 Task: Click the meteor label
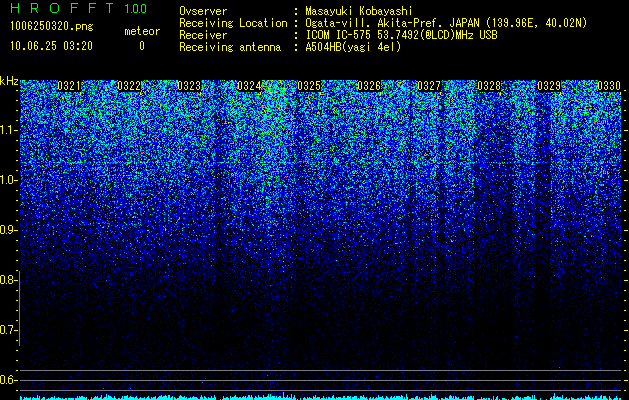click(142, 31)
